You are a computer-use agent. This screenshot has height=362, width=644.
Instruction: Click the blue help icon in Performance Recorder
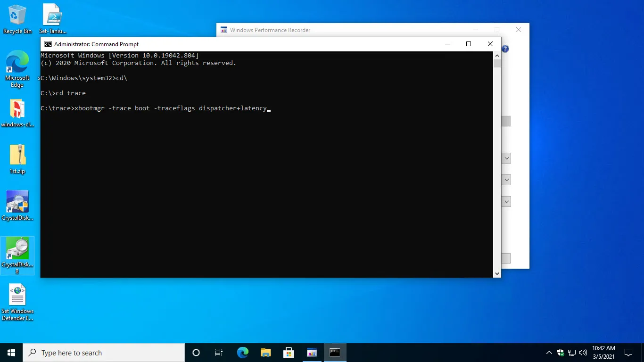coord(505,49)
